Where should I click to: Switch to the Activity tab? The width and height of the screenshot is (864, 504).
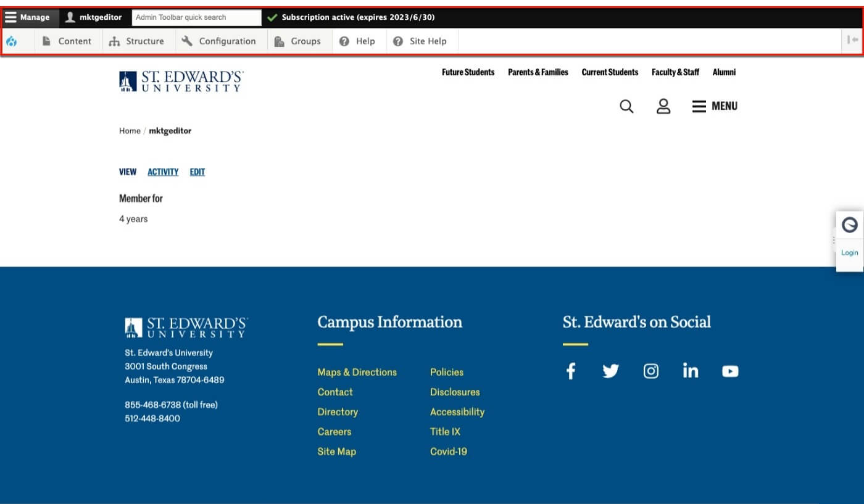(163, 172)
